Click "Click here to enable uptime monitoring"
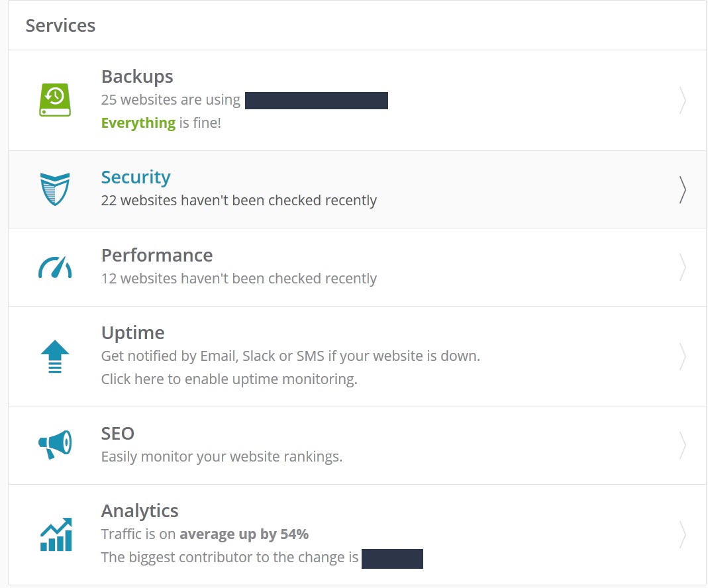 (228, 379)
